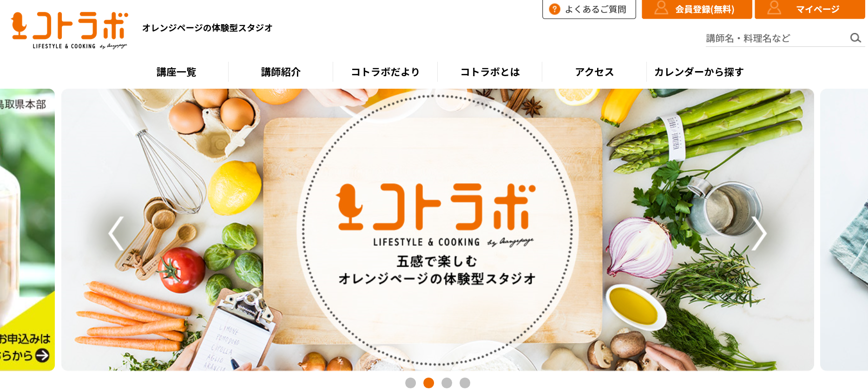
Task: Click the arrow icon on yellow banner
Action: click(42, 355)
